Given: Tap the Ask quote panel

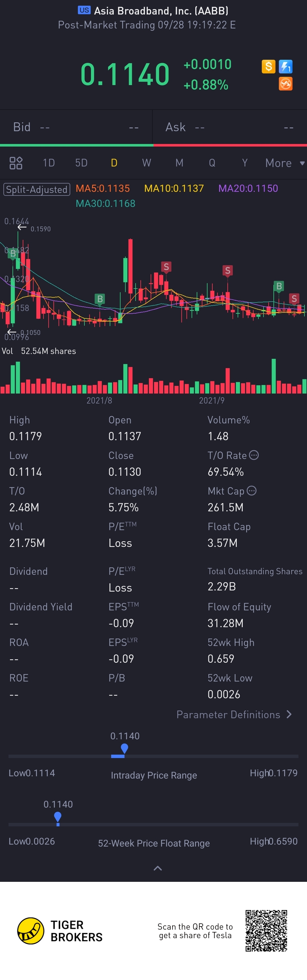Looking at the screenshot, I should tap(230, 127).
